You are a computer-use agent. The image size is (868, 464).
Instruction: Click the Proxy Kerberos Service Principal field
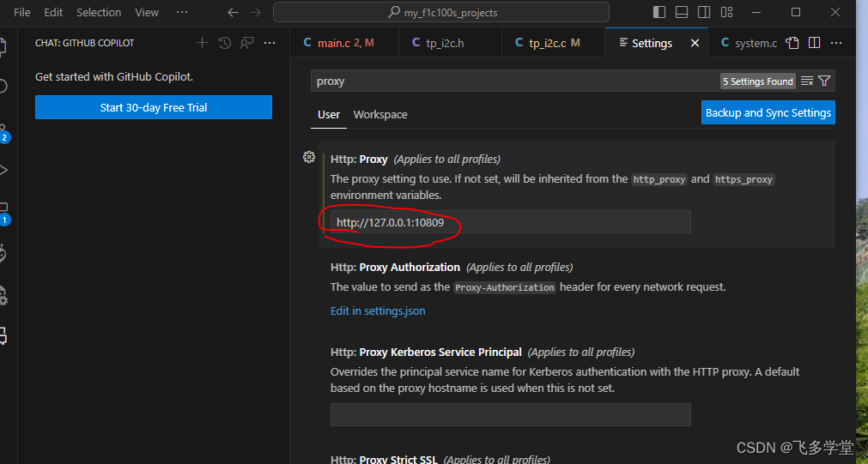510,415
